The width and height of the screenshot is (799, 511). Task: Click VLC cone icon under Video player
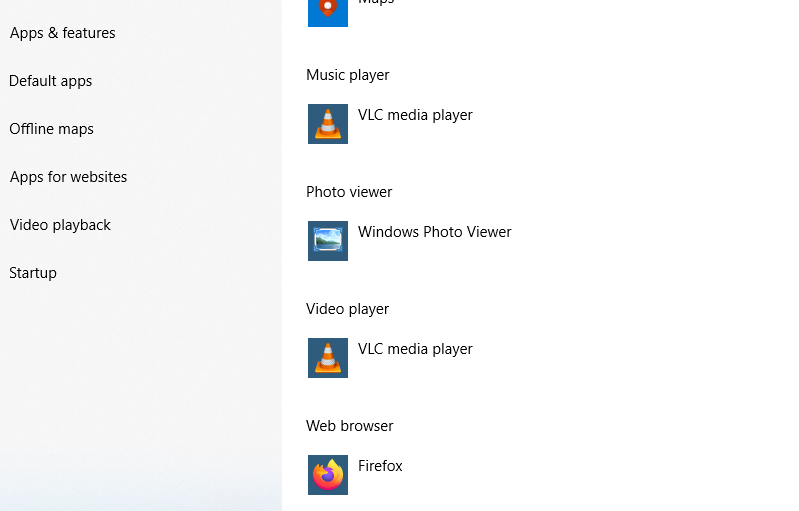coord(328,358)
